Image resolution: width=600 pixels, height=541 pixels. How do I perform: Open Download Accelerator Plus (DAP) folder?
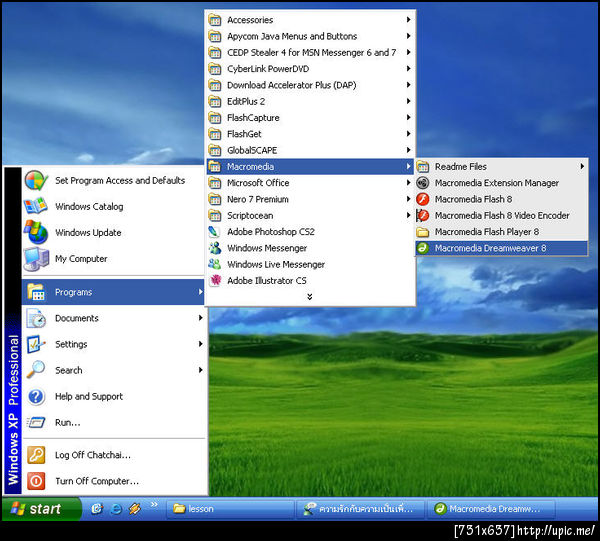[310, 85]
